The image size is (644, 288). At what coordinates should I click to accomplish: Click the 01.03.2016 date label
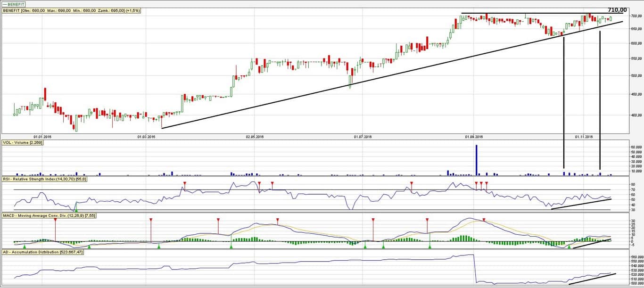click(x=146, y=137)
